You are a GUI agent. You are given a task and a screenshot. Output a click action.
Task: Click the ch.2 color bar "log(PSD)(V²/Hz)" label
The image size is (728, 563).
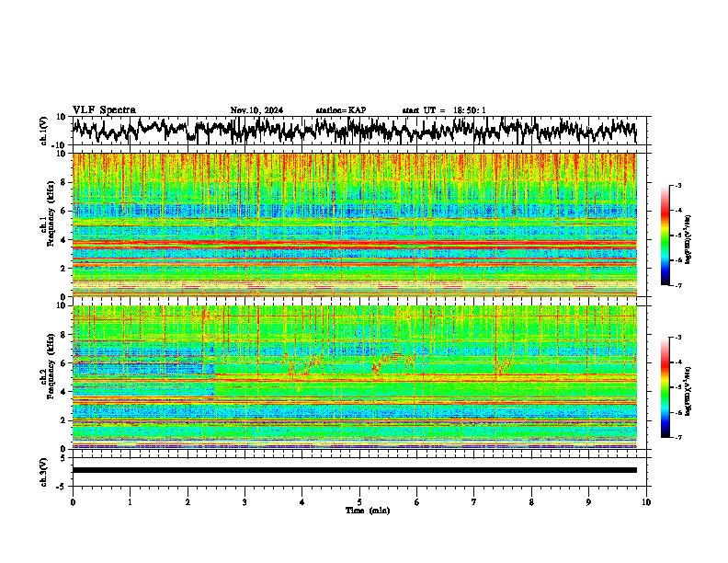[x=688, y=390]
